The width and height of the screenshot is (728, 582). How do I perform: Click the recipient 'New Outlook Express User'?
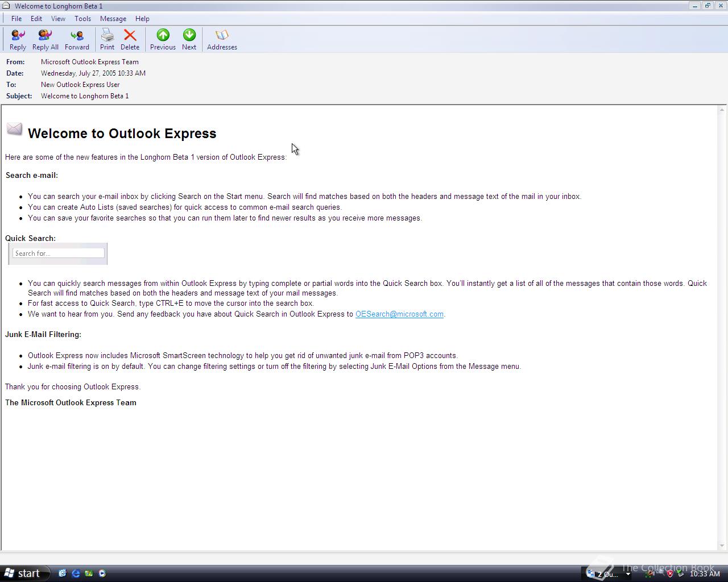pos(80,85)
